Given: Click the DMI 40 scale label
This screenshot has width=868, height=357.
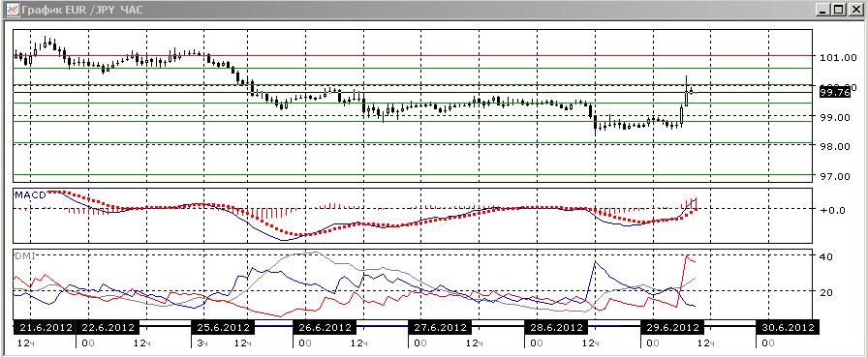Looking at the screenshot, I should [x=825, y=257].
